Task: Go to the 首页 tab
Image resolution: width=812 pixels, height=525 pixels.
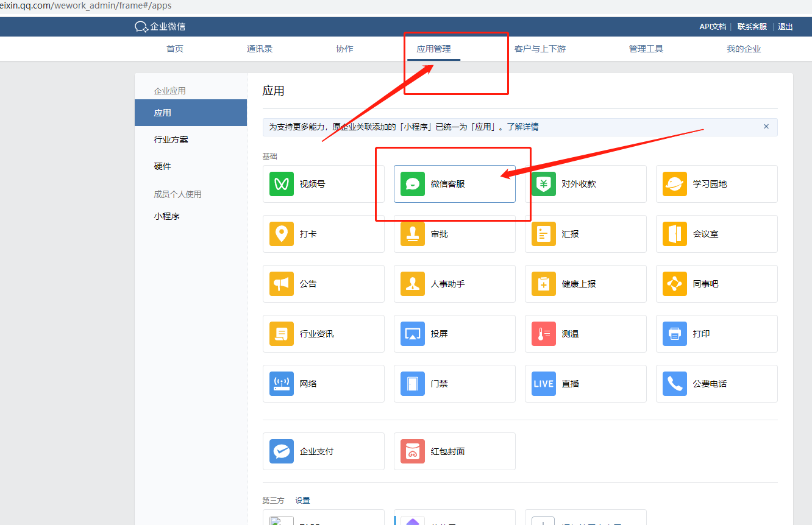Action: click(175, 49)
